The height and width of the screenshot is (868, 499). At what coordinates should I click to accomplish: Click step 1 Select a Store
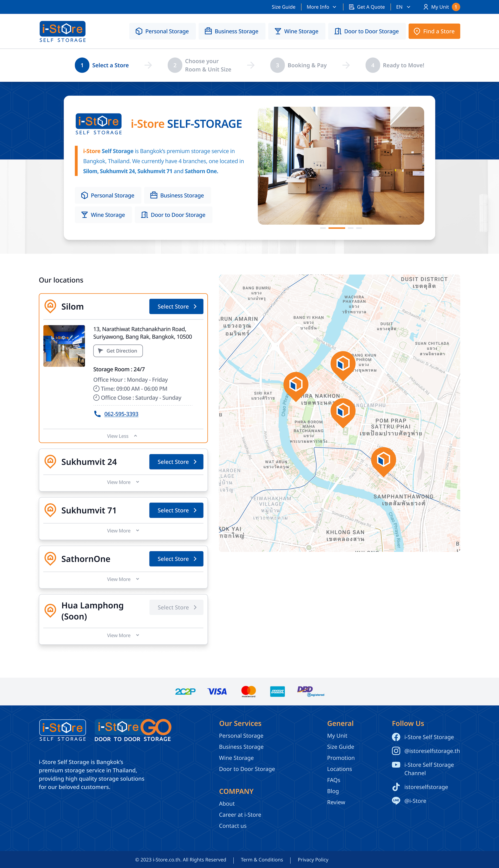[102, 65]
